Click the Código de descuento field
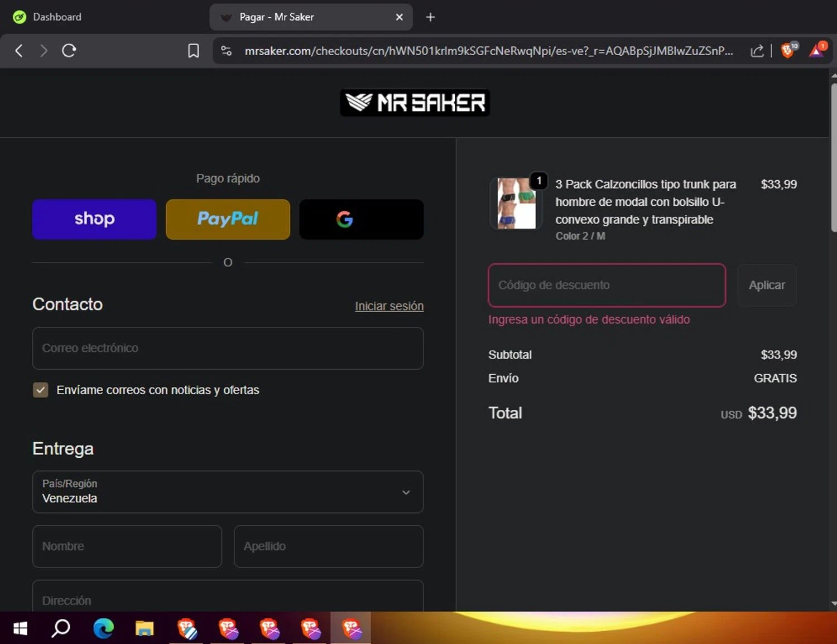837x644 pixels. 607,285
